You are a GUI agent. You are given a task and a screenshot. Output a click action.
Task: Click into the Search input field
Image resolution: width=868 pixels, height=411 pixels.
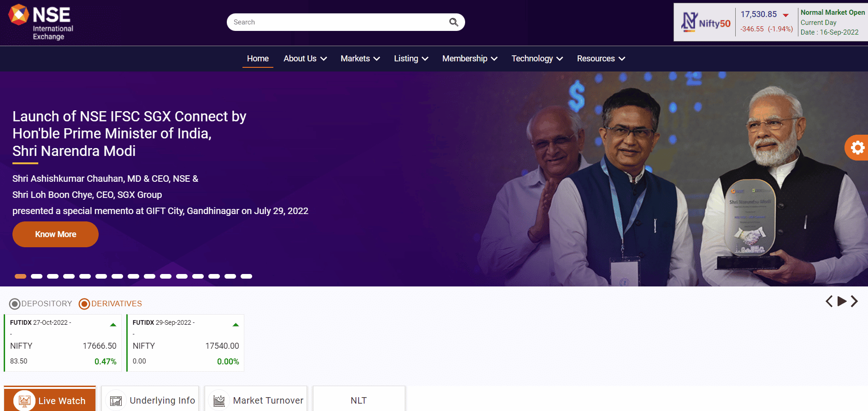(x=339, y=22)
